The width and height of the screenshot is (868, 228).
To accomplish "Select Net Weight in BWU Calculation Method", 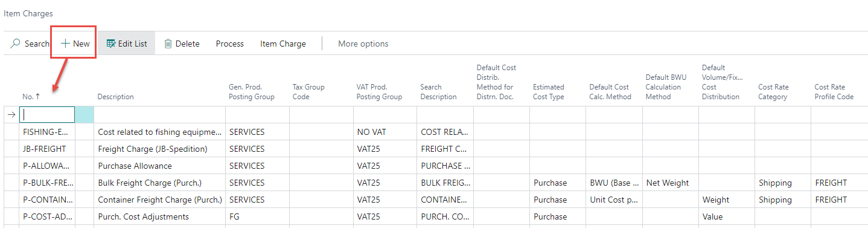I will [666, 183].
